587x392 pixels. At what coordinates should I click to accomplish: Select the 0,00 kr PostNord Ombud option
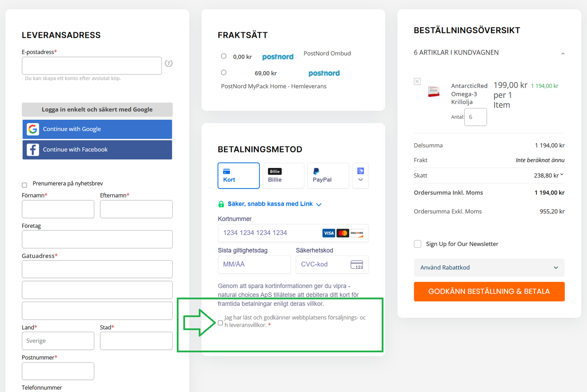[x=224, y=56]
